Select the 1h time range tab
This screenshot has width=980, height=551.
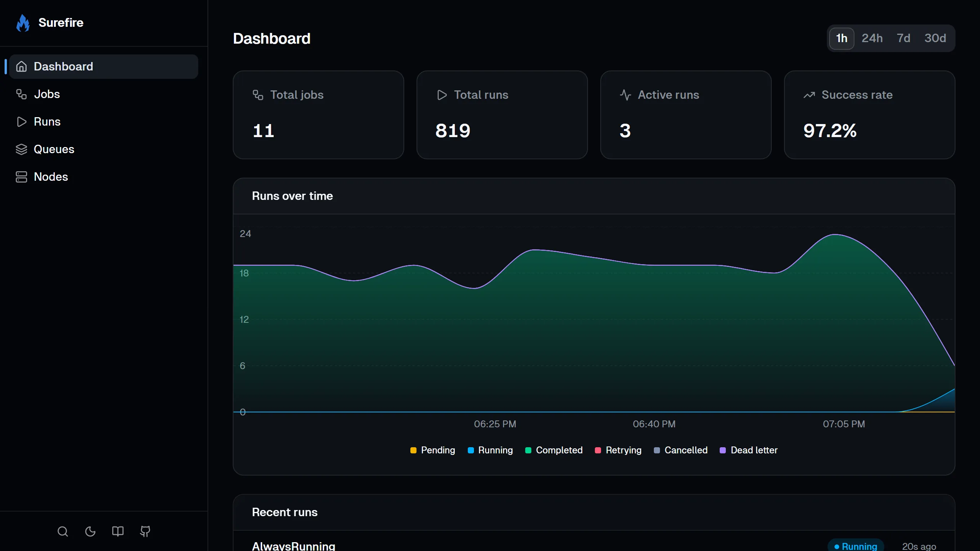pyautogui.click(x=841, y=38)
